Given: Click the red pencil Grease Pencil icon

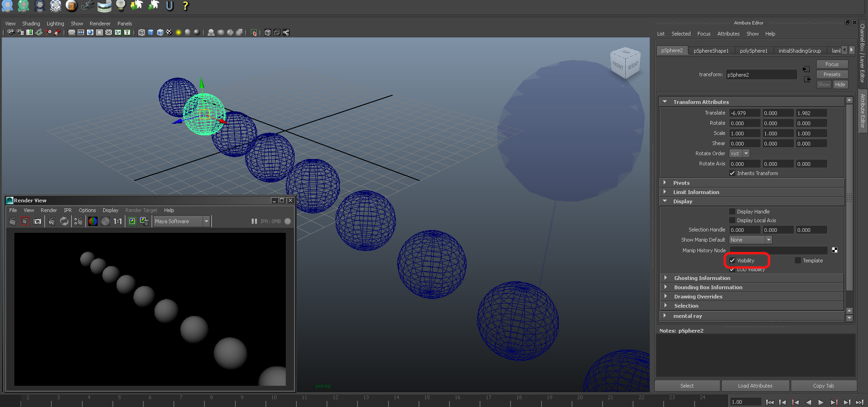Looking at the screenshot, I should (57, 32).
